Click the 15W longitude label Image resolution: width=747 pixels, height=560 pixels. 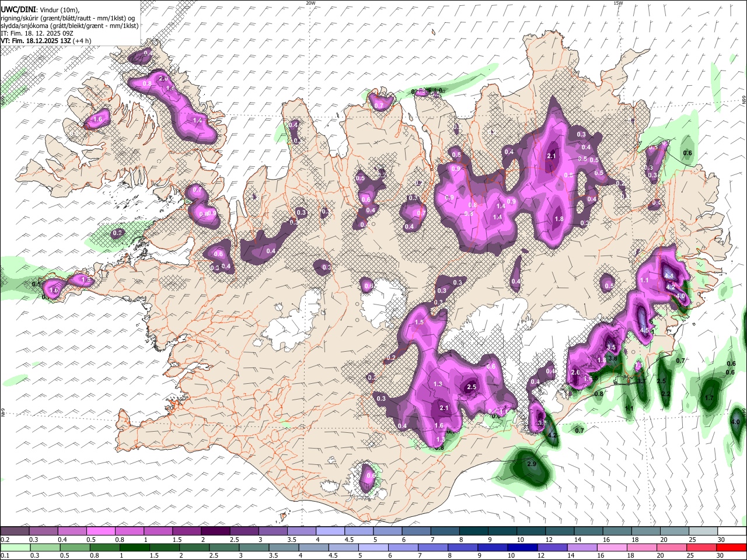(618, 3)
